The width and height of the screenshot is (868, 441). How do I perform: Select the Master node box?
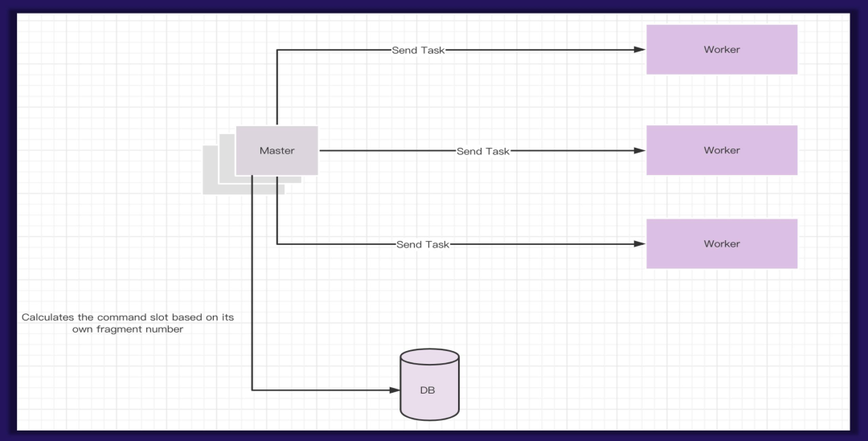tap(276, 150)
